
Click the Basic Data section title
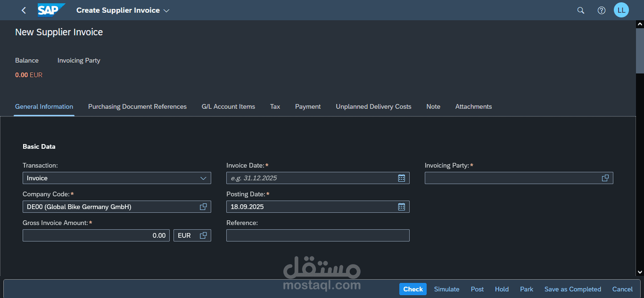(39, 146)
